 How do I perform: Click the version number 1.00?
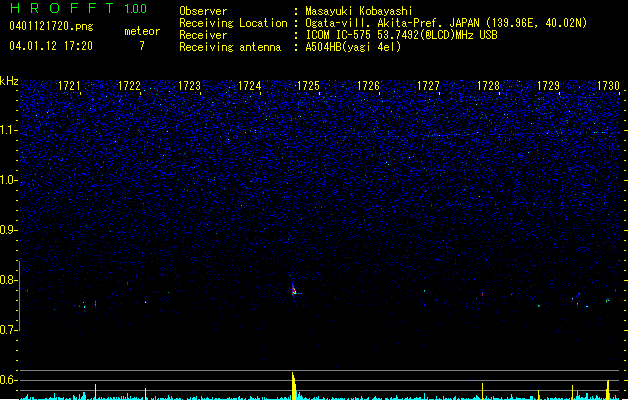click(x=133, y=9)
